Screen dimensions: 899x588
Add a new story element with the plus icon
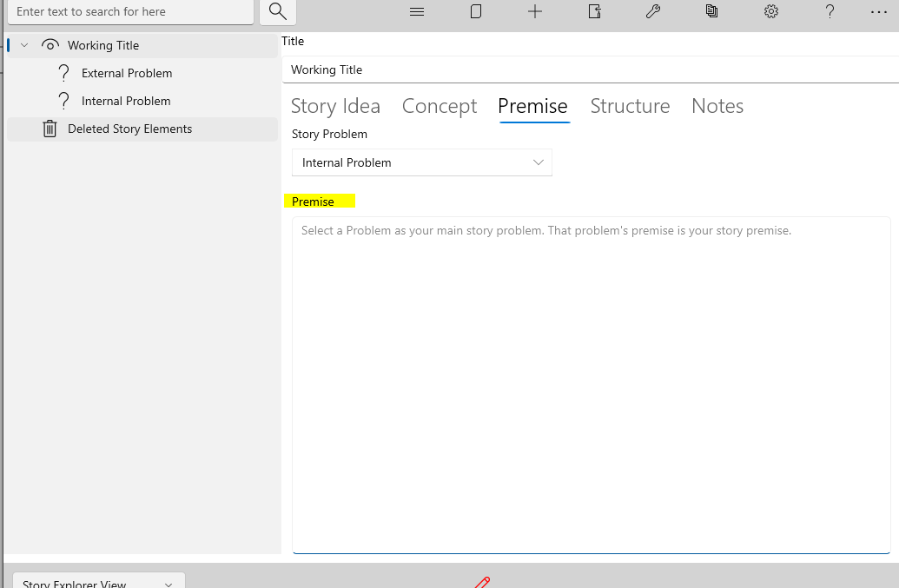point(534,11)
